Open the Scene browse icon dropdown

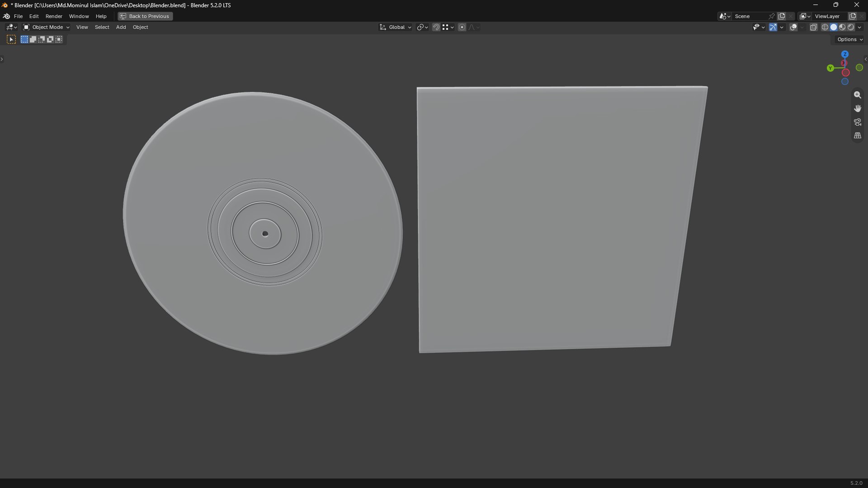pos(725,16)
